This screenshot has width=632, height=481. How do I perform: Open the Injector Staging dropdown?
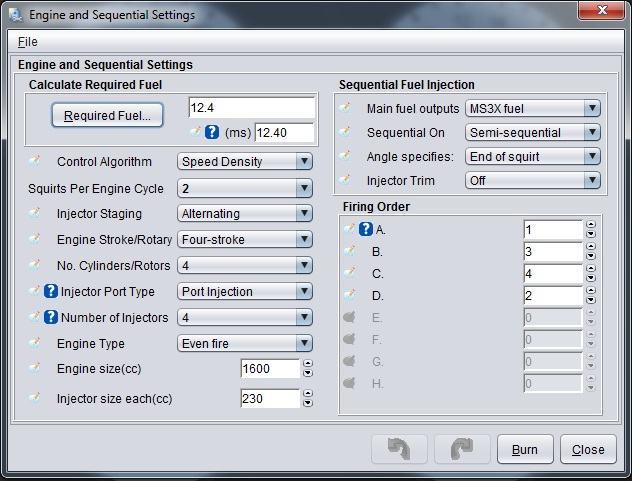[245, 213]
